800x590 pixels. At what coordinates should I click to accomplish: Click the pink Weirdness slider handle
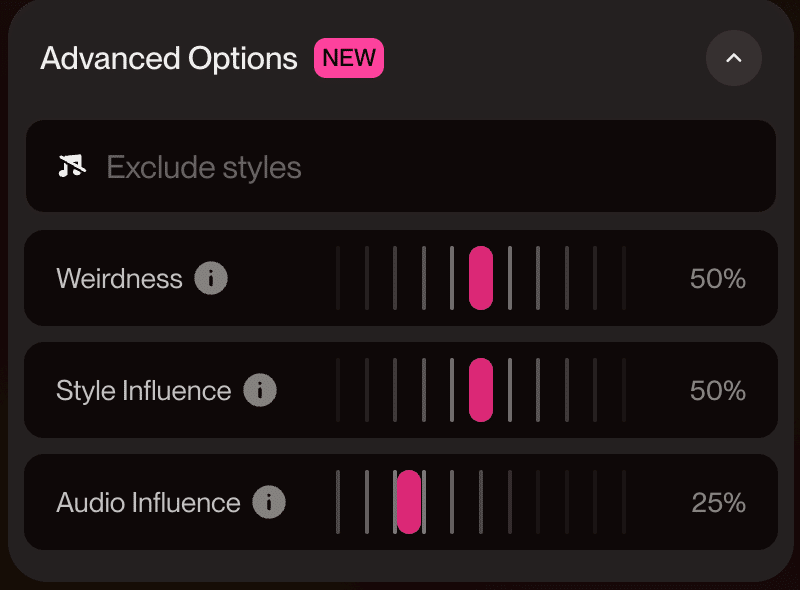click(x=481, y=278)
